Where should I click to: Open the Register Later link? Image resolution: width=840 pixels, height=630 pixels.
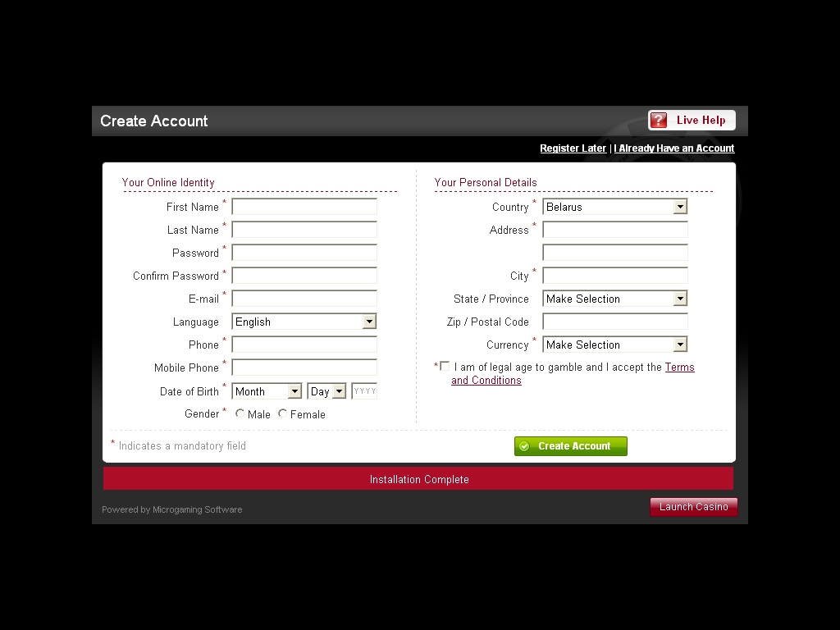tap(573, 148)
